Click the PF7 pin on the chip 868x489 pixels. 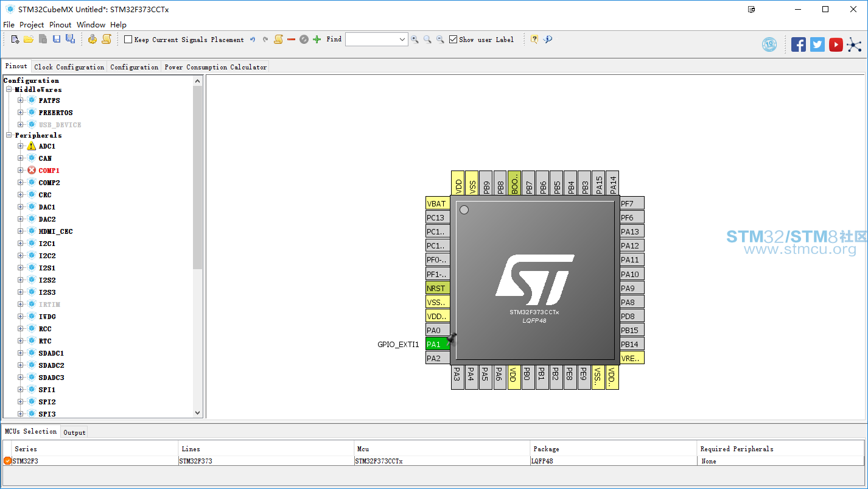(632, 203)
